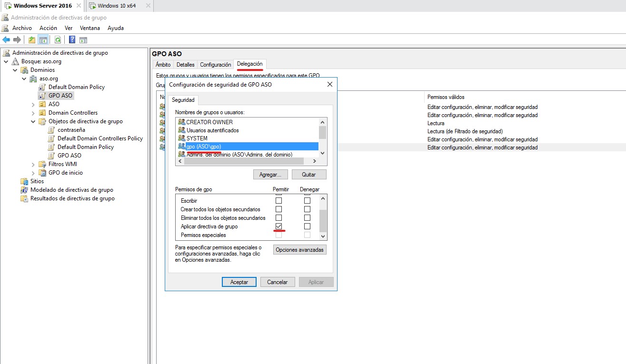Click the Up one level folder icon
Viewport: 626px width, 364px height.
tap(32, 39)
